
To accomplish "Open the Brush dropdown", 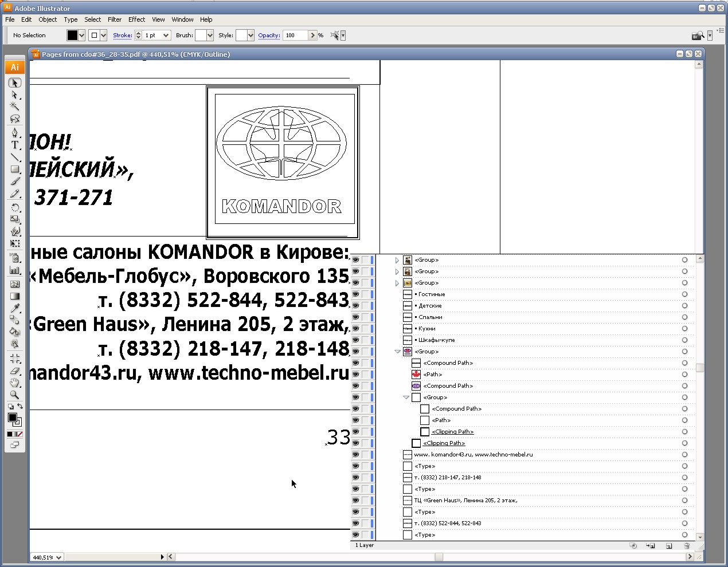I will click(x=210, y=36).
